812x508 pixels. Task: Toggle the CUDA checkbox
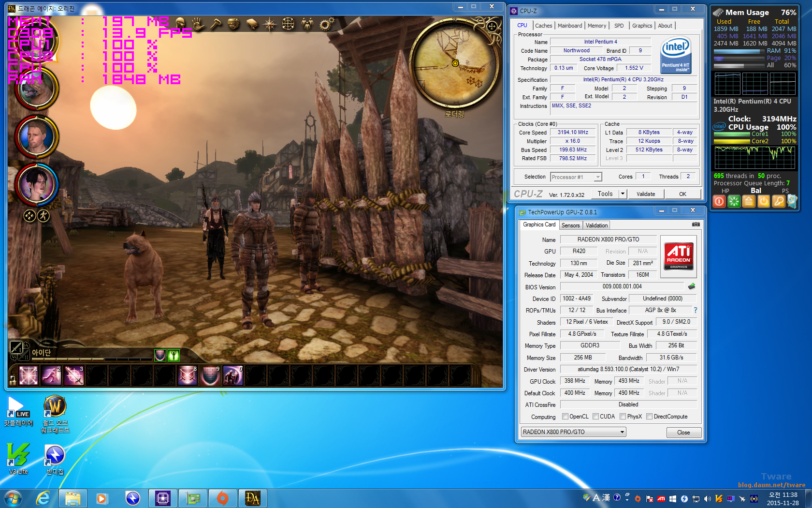(595, 417)
